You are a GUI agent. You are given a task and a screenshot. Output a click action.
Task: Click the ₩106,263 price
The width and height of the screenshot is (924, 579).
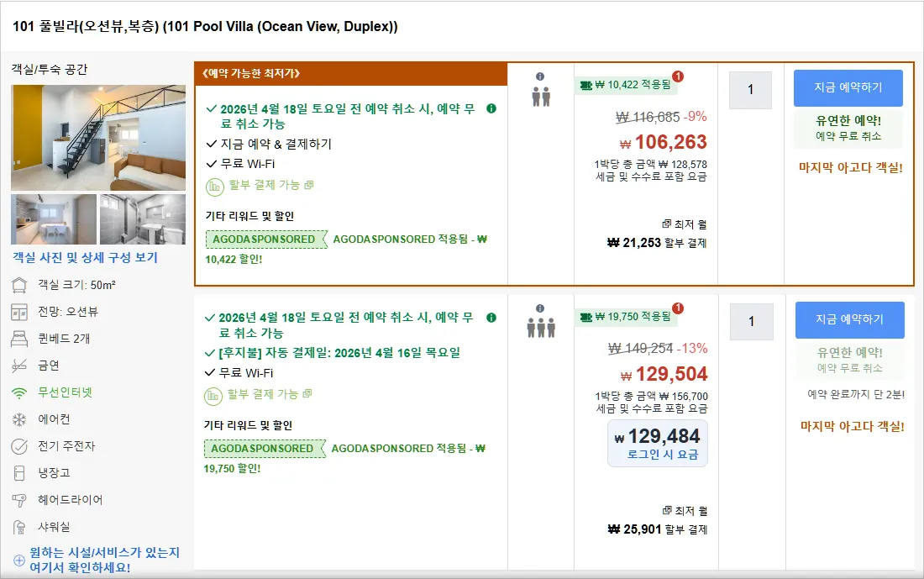click(x=663, y=142)
